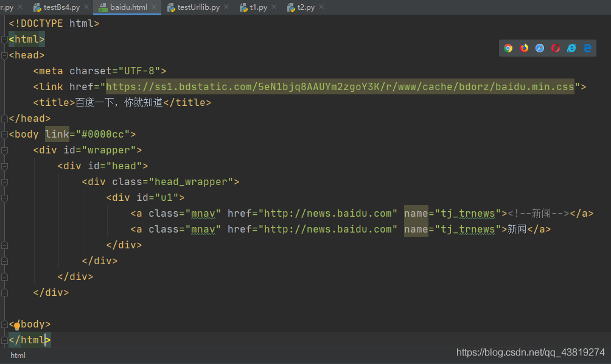
Task: Click the highlighted link attribute in body tag
Action: click(x=57, y=134)
